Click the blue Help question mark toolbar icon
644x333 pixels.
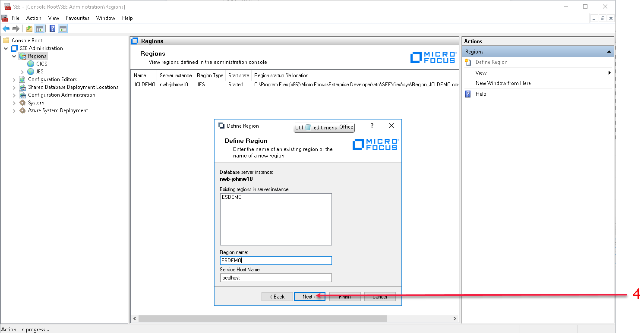coord(52,29)
